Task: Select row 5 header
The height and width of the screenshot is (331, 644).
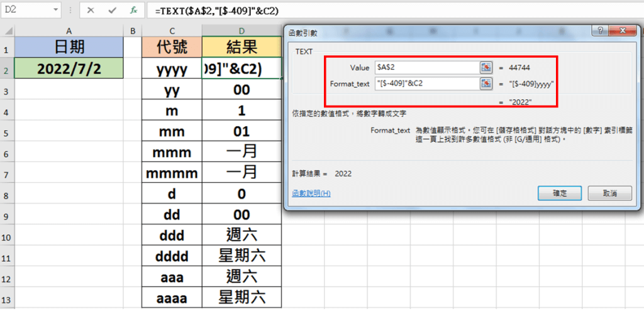Action: coord(7,132)
